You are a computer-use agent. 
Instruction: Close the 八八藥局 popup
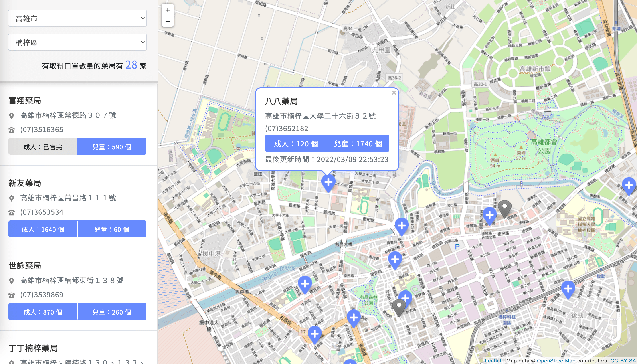coord(394,93)
